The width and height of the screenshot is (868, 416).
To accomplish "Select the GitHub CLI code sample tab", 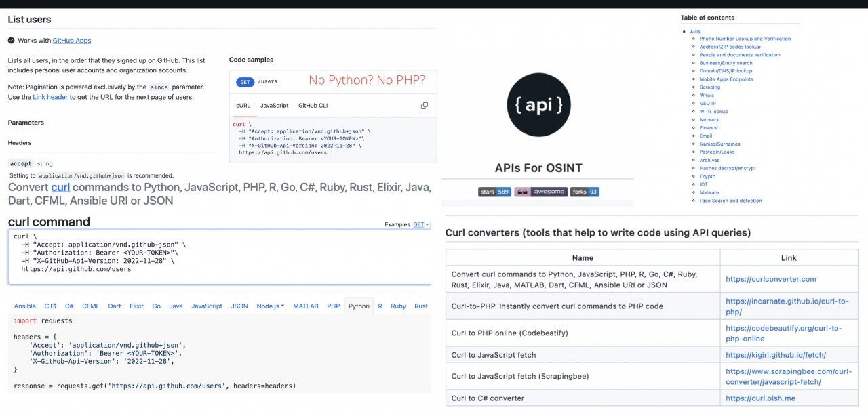I will 314,106.
